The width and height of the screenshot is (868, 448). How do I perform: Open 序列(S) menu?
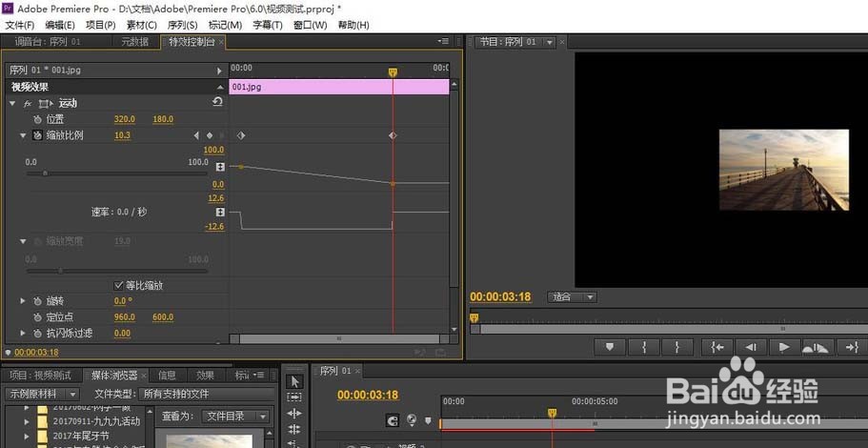(x=182, y=25)
